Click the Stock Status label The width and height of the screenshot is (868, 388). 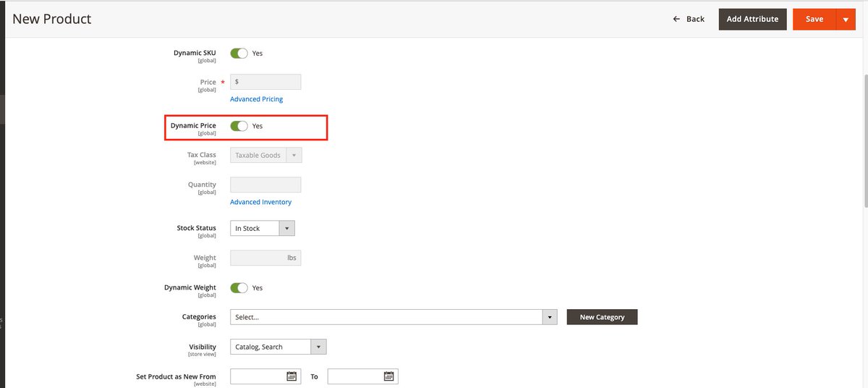point(197,228)
